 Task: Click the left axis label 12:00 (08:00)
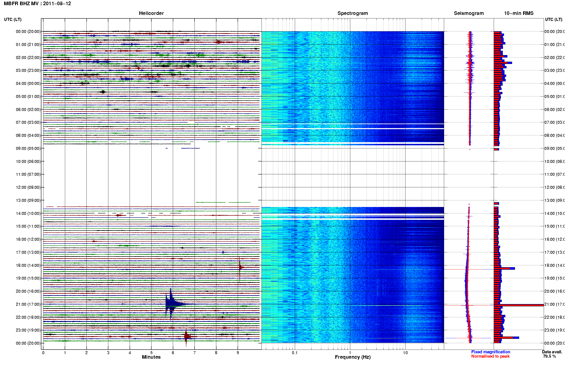(28, 187)
